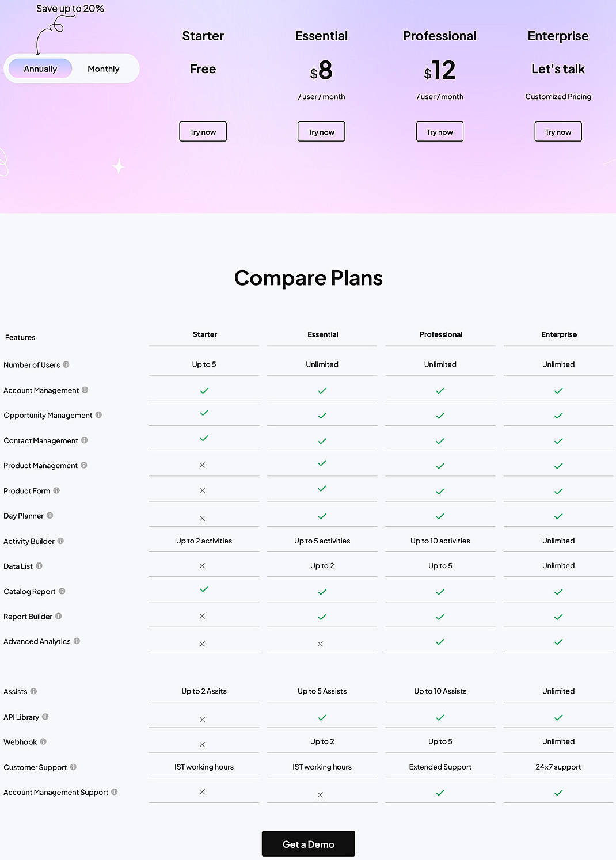View Day Planner feature details icon

coord(51,515)
